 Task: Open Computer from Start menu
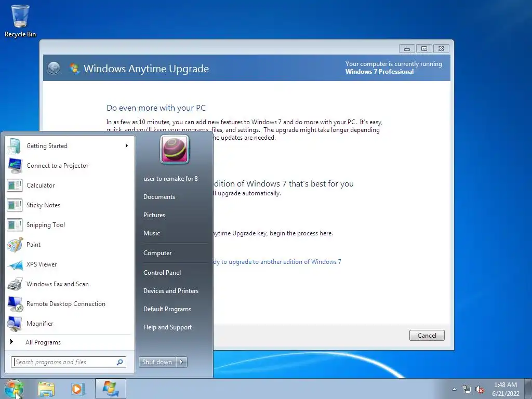coord(157,253)
